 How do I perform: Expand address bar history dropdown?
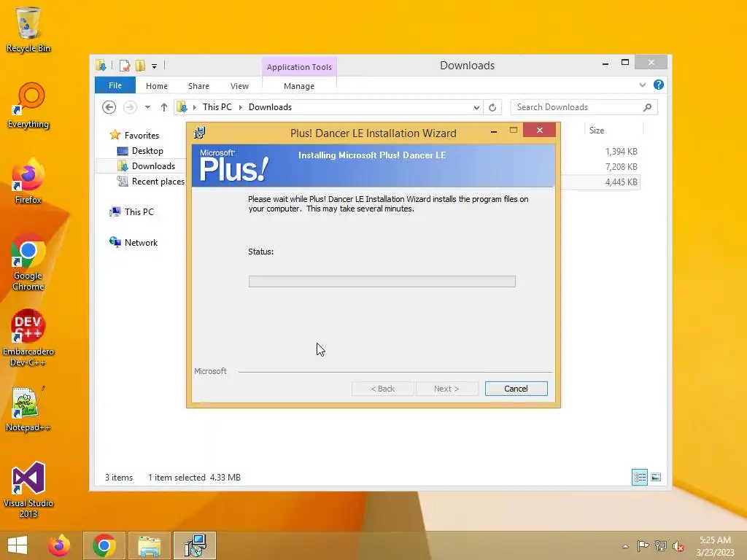[x=476, y=108]
